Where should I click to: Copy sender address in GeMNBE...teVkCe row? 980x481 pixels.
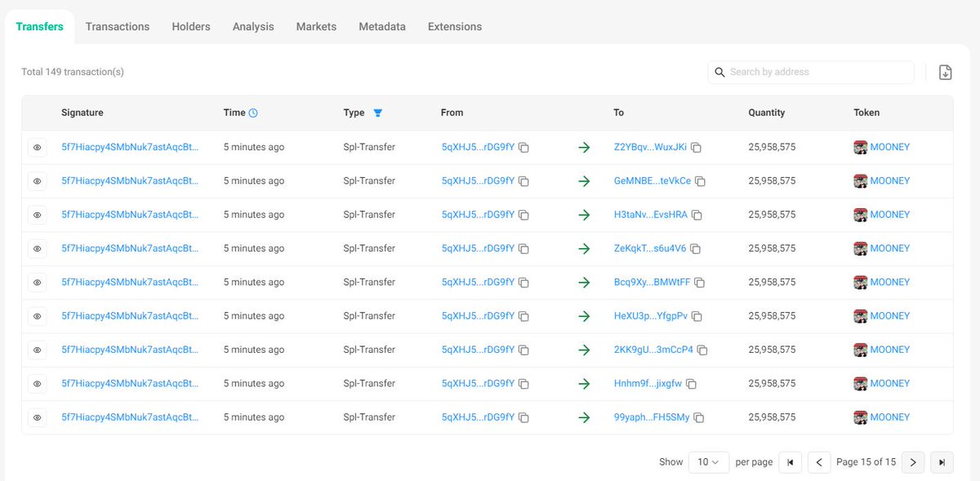point(524,181)
